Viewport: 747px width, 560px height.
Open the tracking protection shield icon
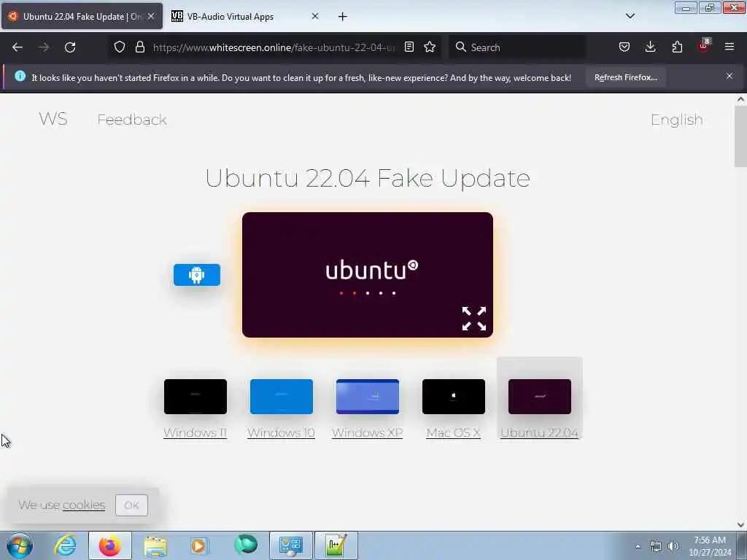pyautogui.click(x=120, y=47)
